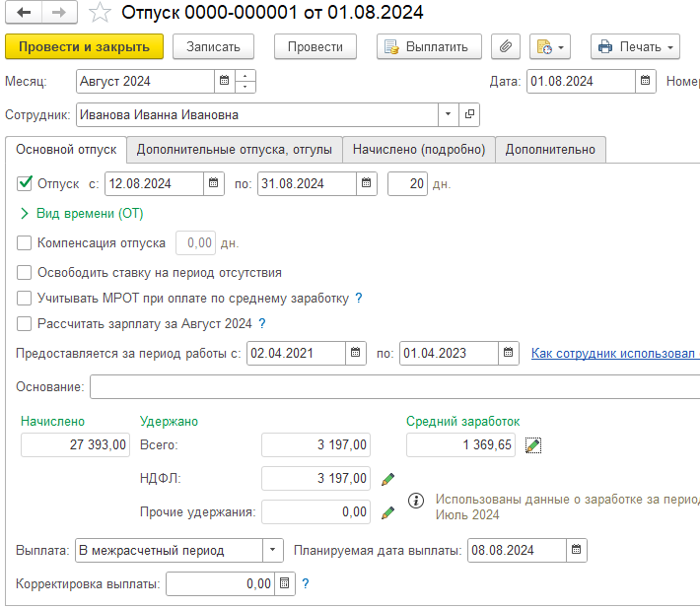This screenshot has width=700, height=608.
Task: Open the create-based-on document dropdown icon
Action: coord(550,46)
